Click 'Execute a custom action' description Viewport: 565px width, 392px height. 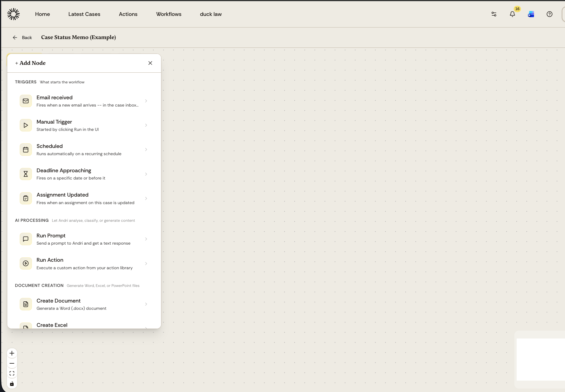pyautogui.click(x=85, y=268)
